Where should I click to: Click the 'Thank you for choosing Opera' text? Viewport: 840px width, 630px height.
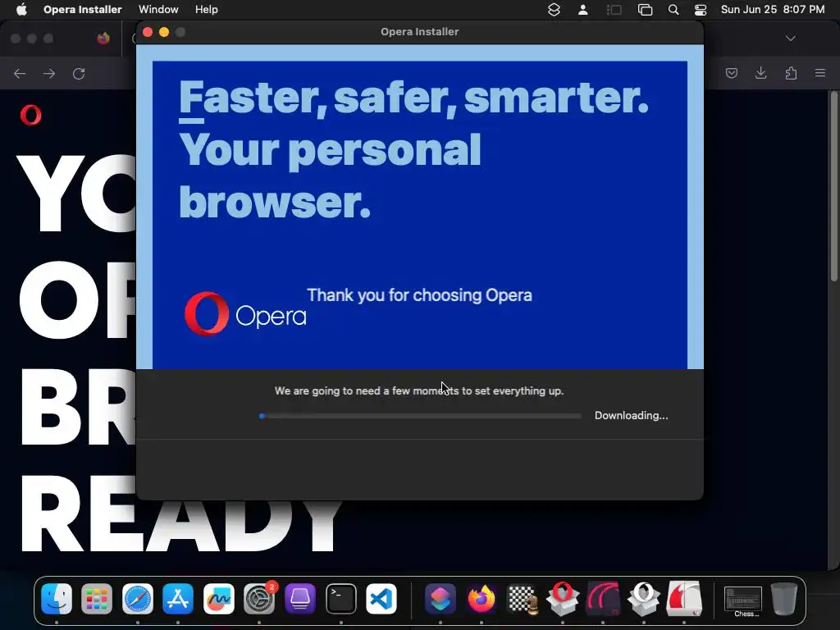point(419,295)
